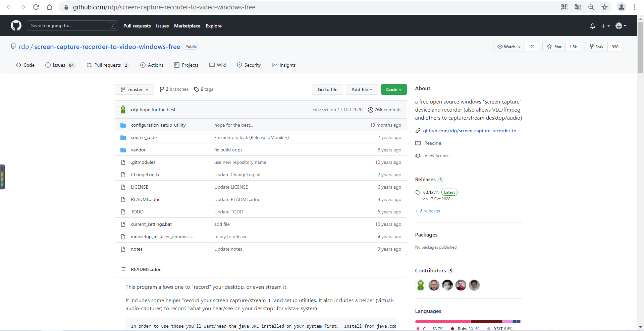This screenshot has width=644, height=331.
Task: Open the browser zoom magnifier icon
Action: click(591, 7)
